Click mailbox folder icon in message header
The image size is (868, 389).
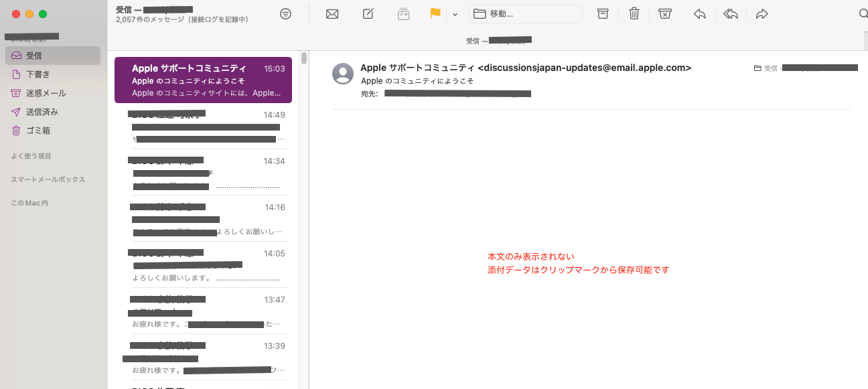click(x=757, y=68)
